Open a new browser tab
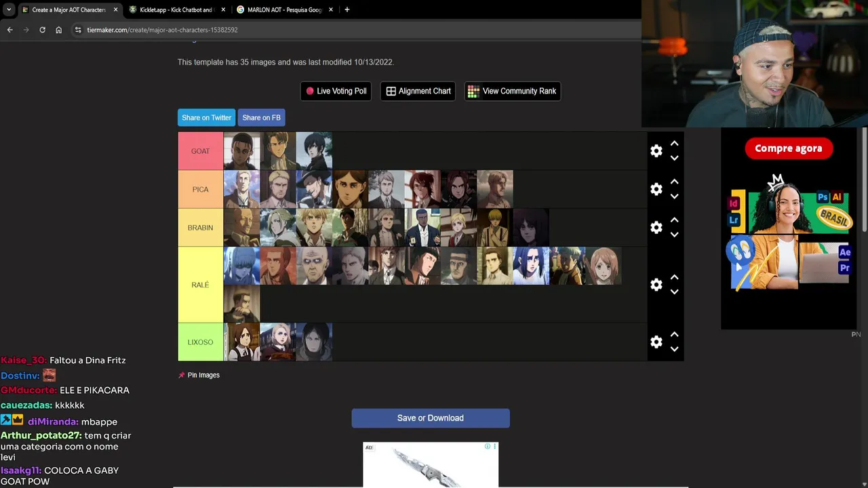868x488 pixels. [347, 9]
